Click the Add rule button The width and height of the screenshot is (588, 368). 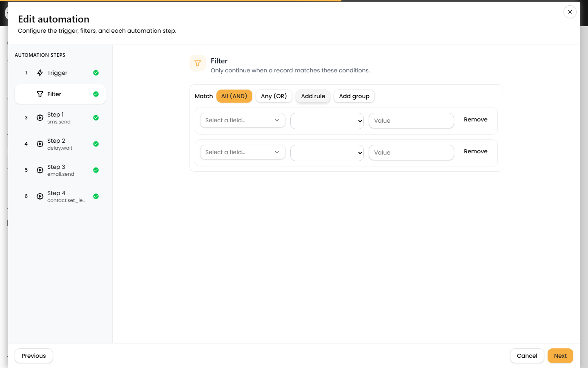tap(313, 96)
